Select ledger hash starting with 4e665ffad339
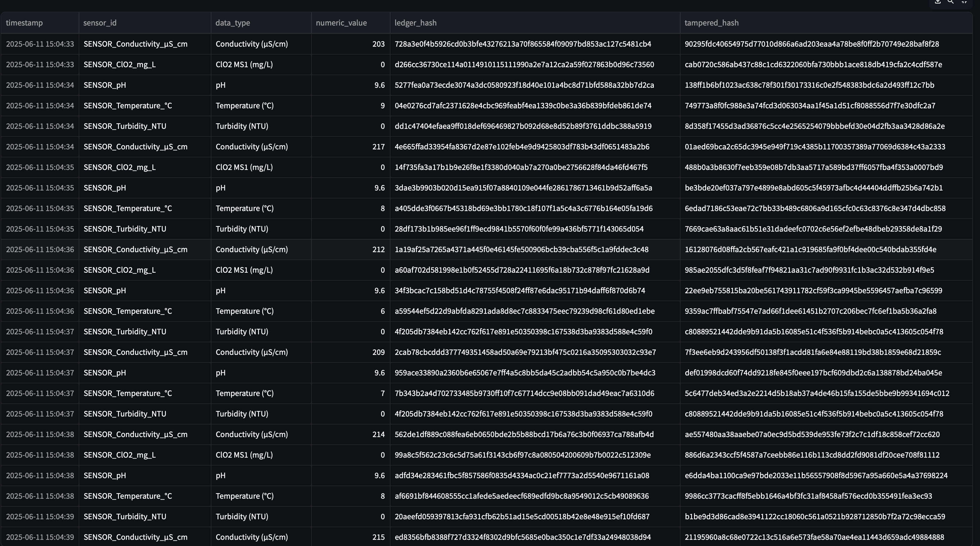Image resolution: width=980 pixels, height=546 pixels. (x=535, y=146)
